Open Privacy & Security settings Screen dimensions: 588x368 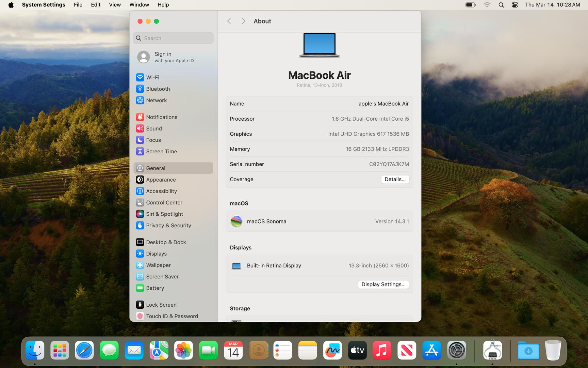click(x=173, y=226)
